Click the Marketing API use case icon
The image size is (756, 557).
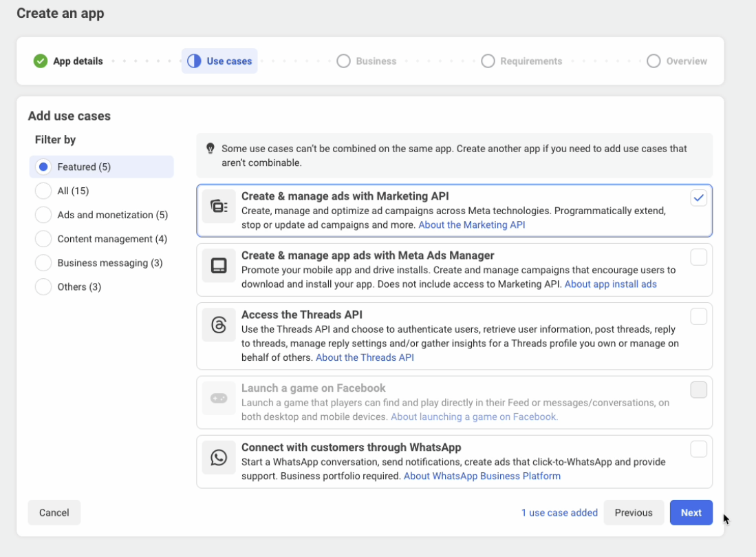click(219, 207)
